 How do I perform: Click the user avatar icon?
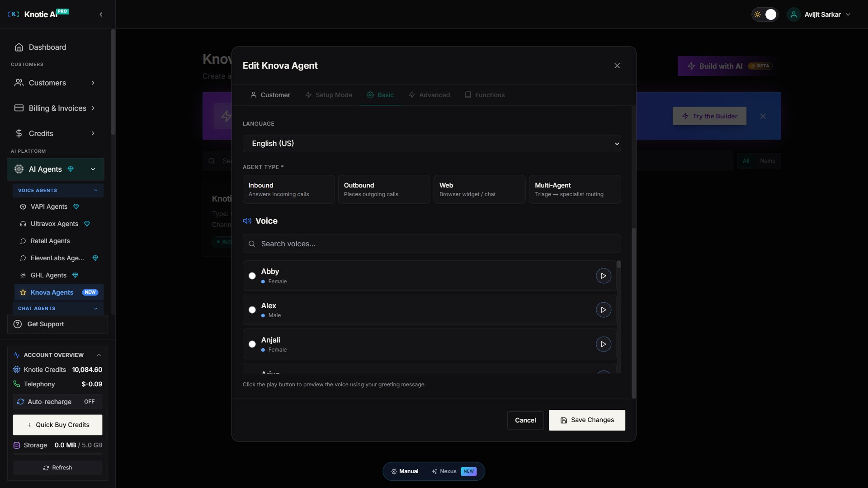click(794, 14)
